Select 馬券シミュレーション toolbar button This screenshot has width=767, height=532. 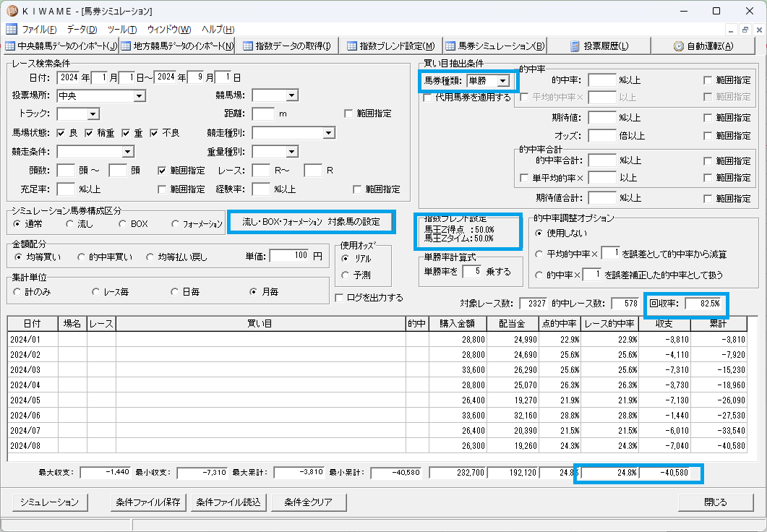pos(495,46)
